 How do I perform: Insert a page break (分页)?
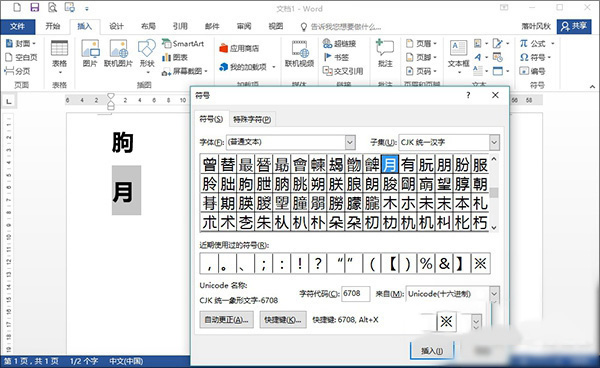point(17,71)
